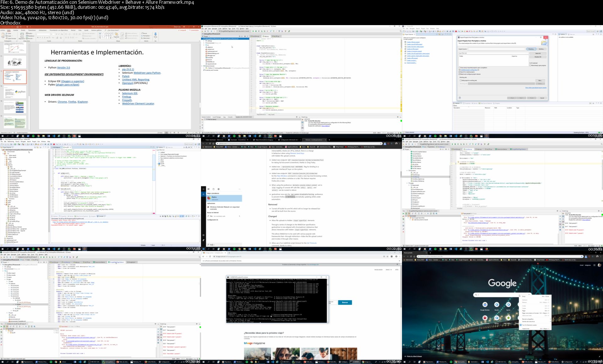This screenshot has height=364, width=603.
Task: Expand 'Sentido de la escritura' submenu in context menu
Action: coord(535,321)
